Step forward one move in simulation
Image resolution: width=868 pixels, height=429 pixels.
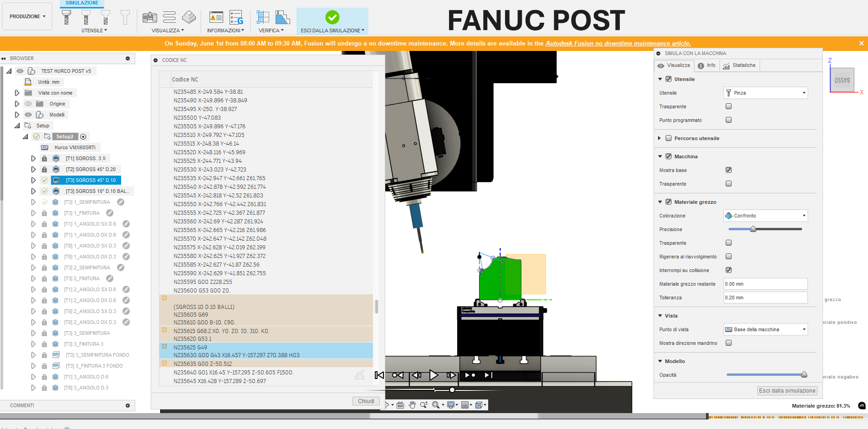(x=451, y=375)
